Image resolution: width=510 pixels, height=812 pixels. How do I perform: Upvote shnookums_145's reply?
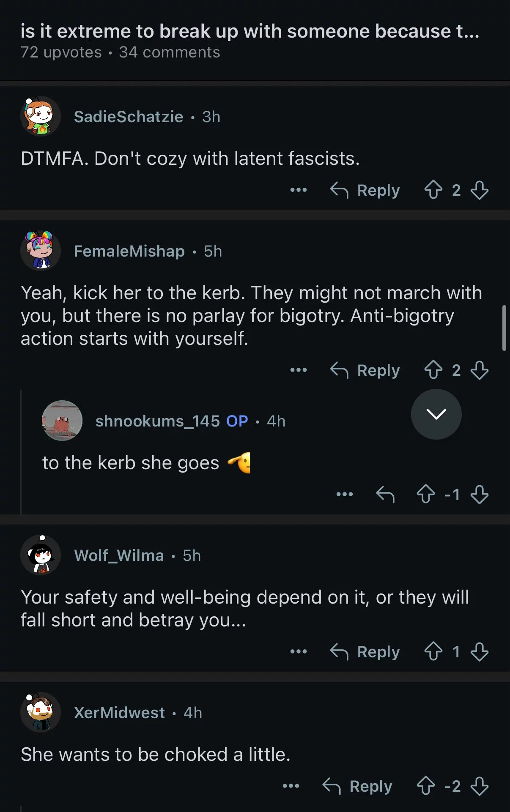click(x=425, y=494)
